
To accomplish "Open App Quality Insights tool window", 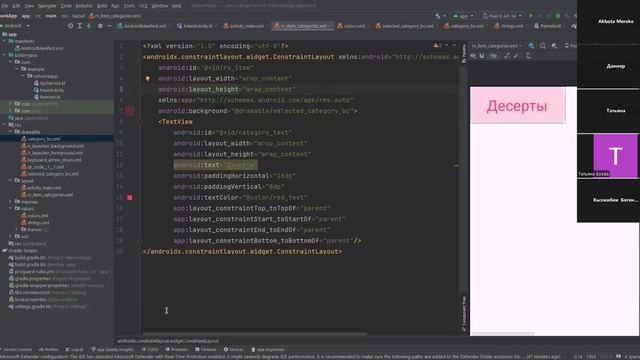I will point(112,350).
